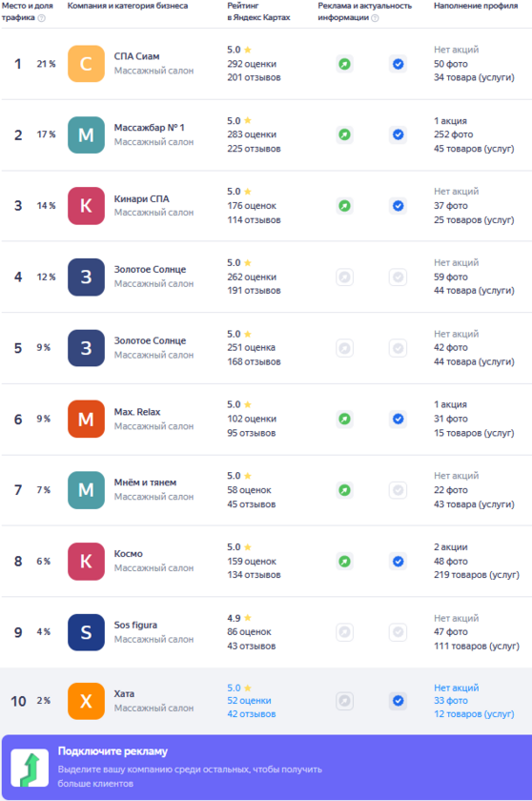
Task: Select the Max. Relax company name
Action: pyautogui.click(x=137, y=412)
